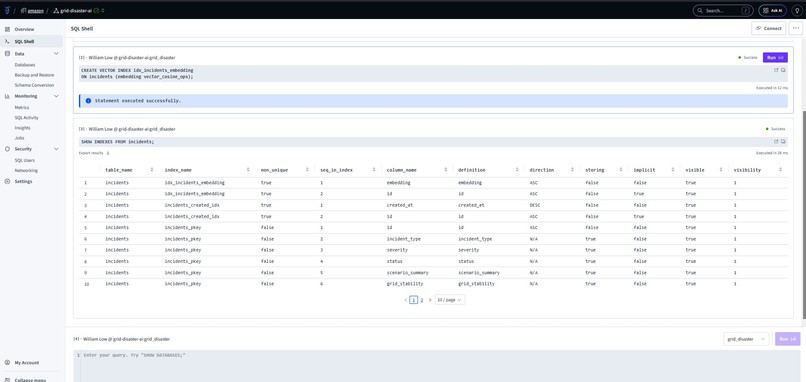Open the grid_disaster database dropdown

tap(746, 339)
